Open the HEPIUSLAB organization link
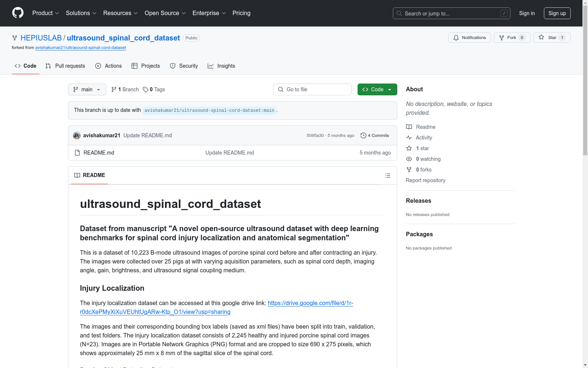This screenshot has height=368, width=588. tap(41, 38)
